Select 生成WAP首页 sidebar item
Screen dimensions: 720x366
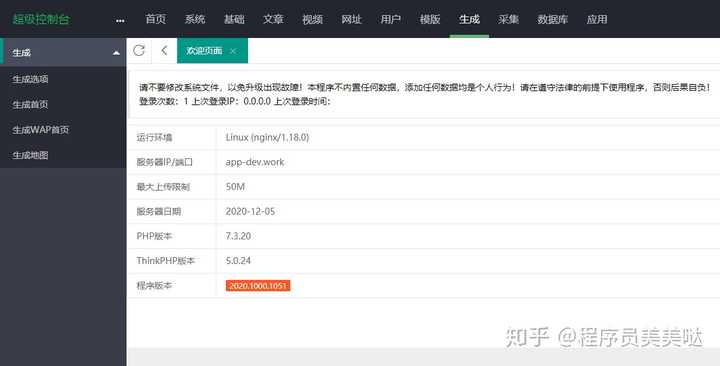click(40, 130)
